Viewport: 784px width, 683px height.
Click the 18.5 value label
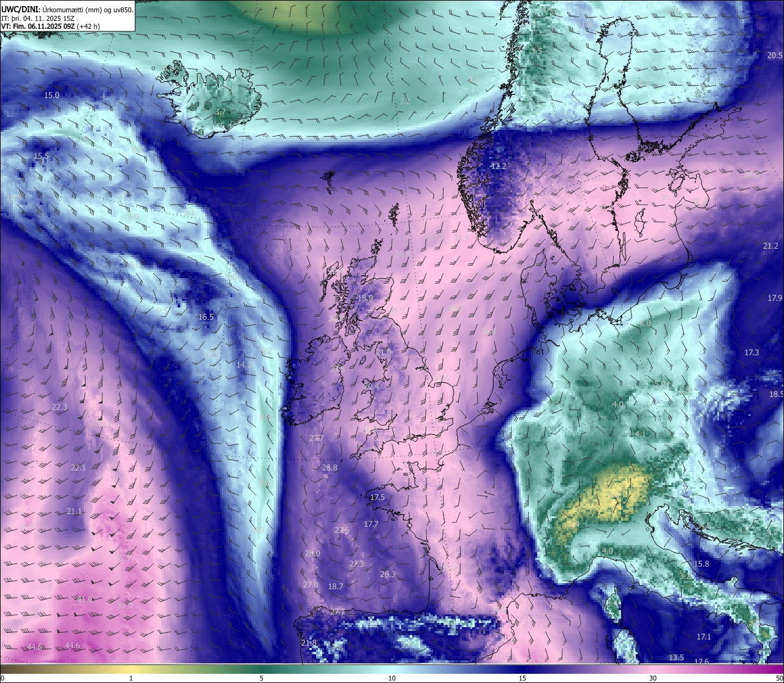click(x=776, y=394)
